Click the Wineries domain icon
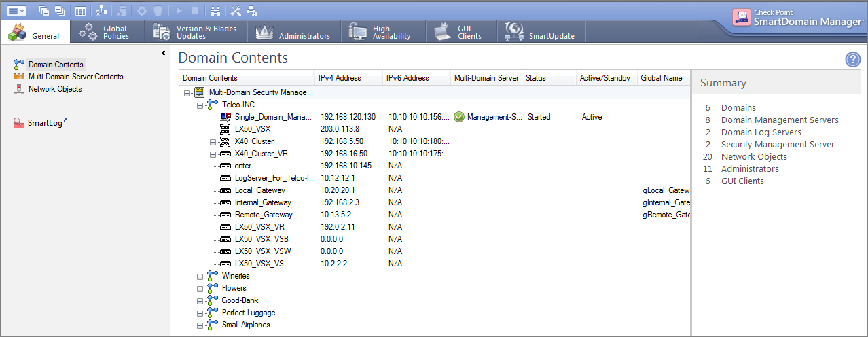Viewport: 868px width, 337px height. tap(213, 276)
